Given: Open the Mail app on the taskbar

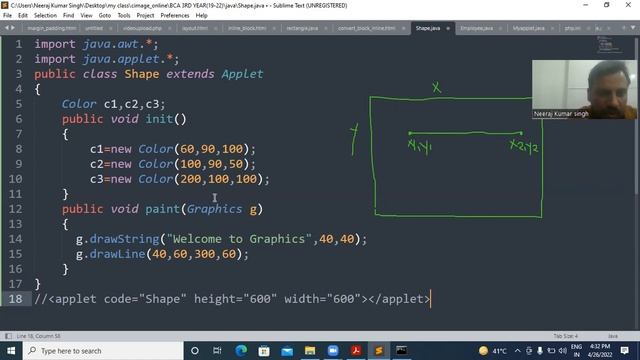Looking at the screenshot, I should point(287,351).
